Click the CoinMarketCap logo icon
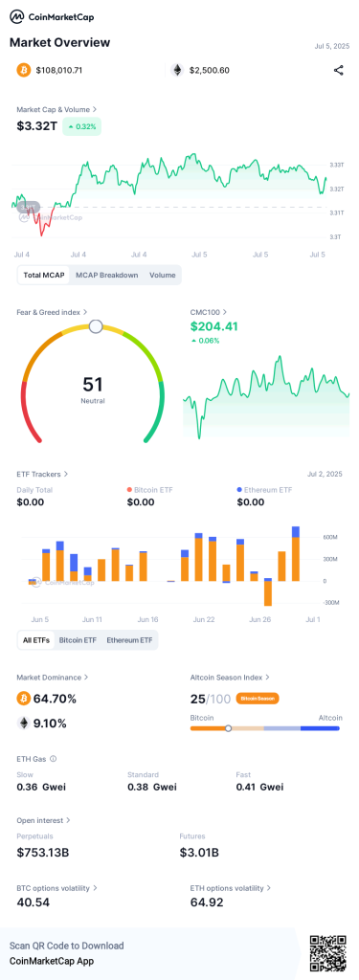 click(x=17, y=17)
